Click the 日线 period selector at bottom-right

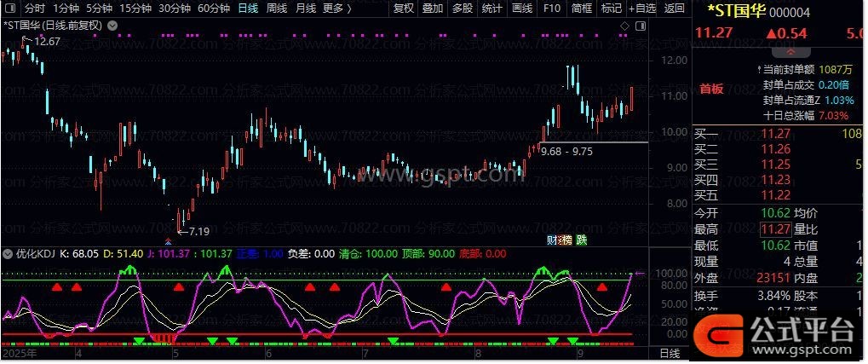click(670, 352)
